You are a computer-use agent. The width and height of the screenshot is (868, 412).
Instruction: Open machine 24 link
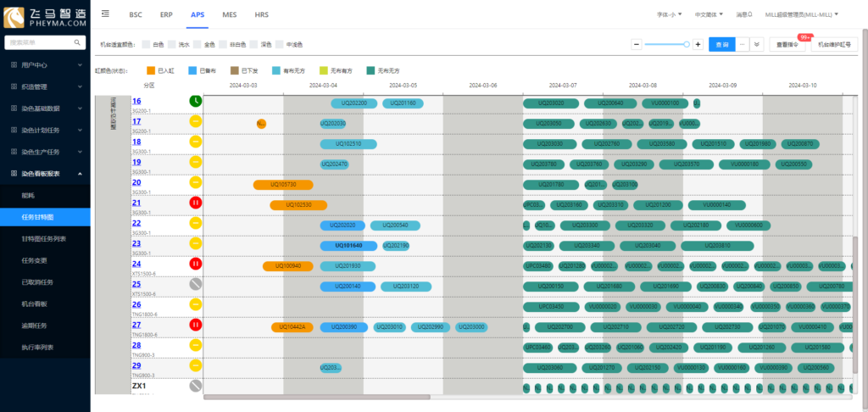[x=136, y=264]
